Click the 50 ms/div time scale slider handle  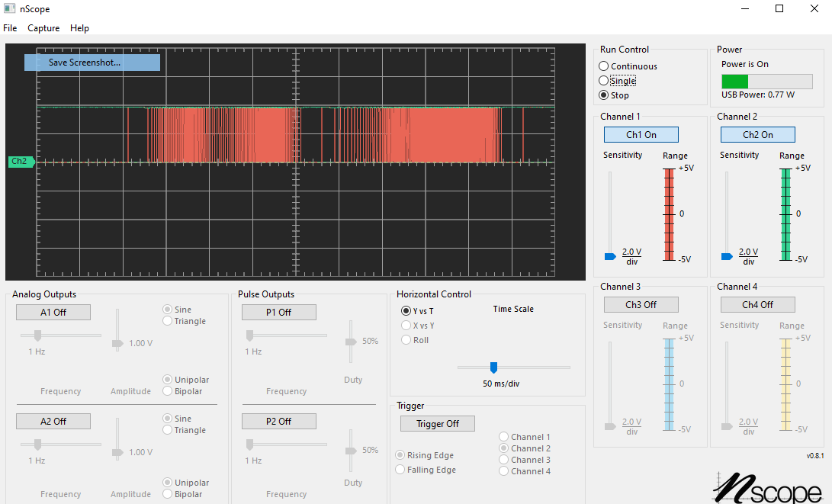(494, 367)
